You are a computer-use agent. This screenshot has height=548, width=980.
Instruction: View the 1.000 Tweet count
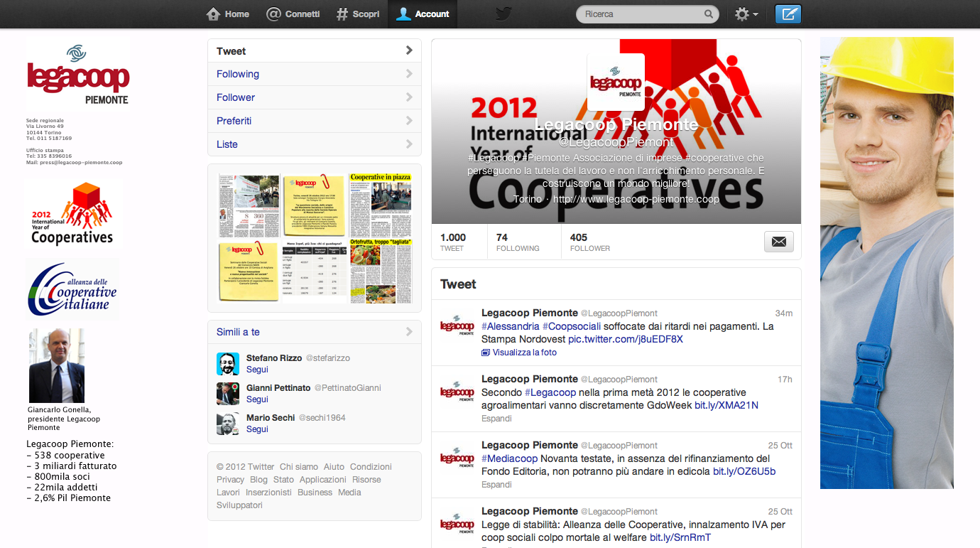[453, 242]
